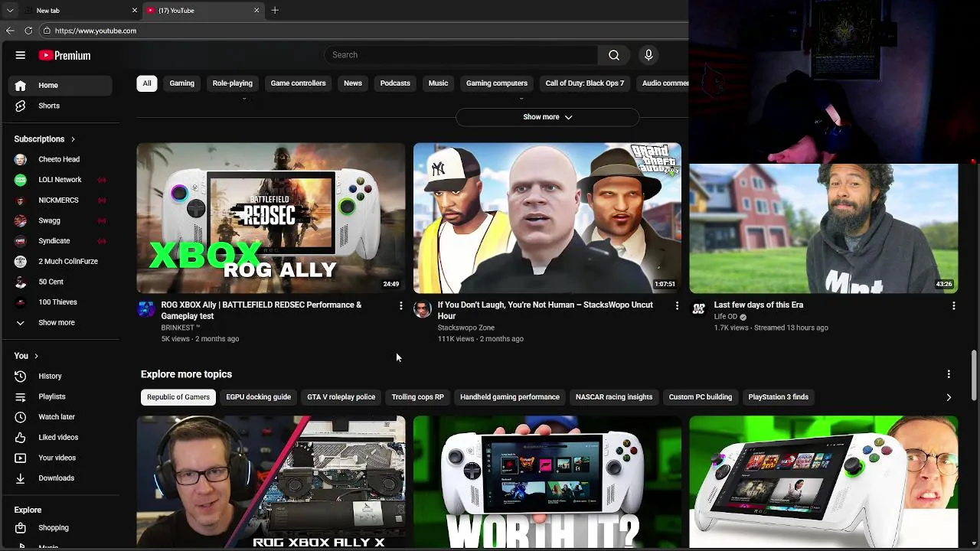Screen dimensions: 980x551
Task: Open options for StacksWopo video
Action: pos(677,306)
